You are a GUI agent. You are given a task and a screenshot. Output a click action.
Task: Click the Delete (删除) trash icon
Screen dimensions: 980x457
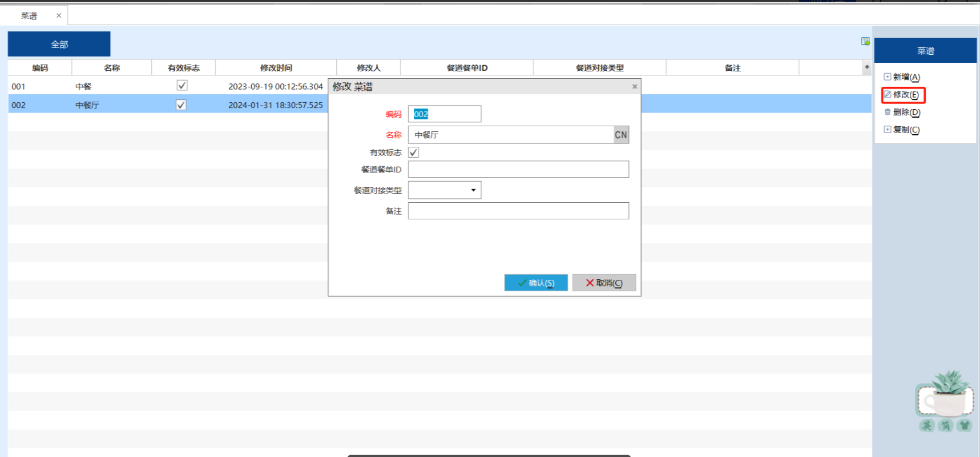(887, 112)
